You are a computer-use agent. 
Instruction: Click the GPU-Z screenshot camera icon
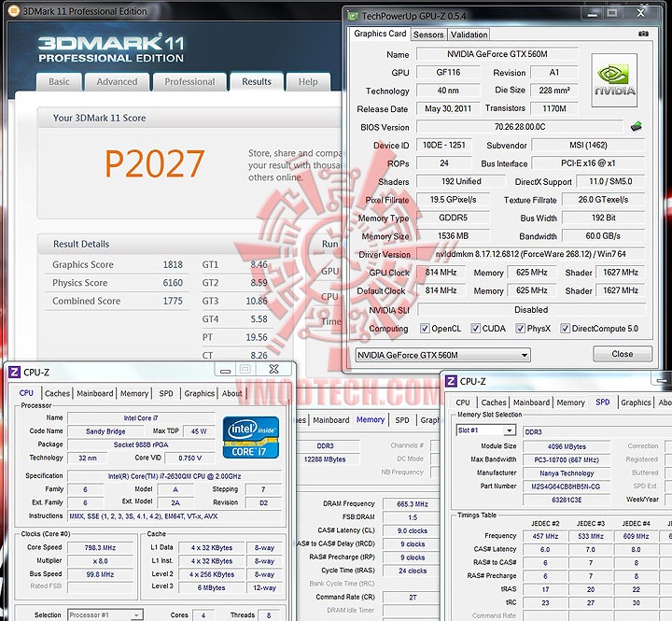pos(643,34)
